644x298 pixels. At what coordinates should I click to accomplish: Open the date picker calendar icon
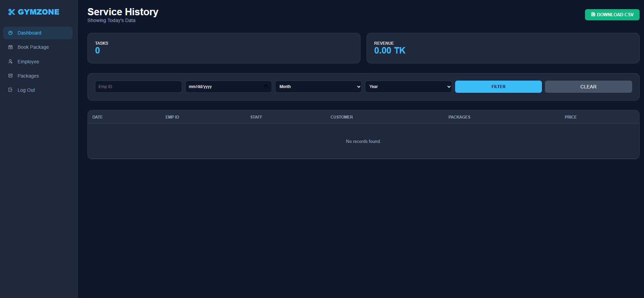[x=266, y=87]
